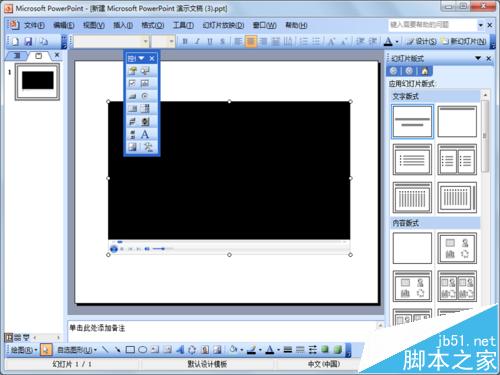Toggle the highlighted Center alignment button

251,42
